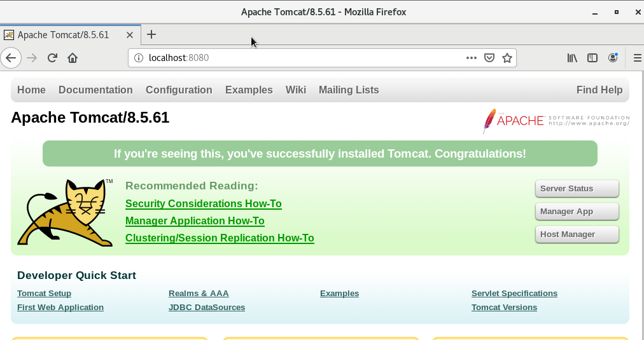This screenshot has height=340, width=644.
Task: Open Examples in Tomcat navigation bar
Action: 249,90
